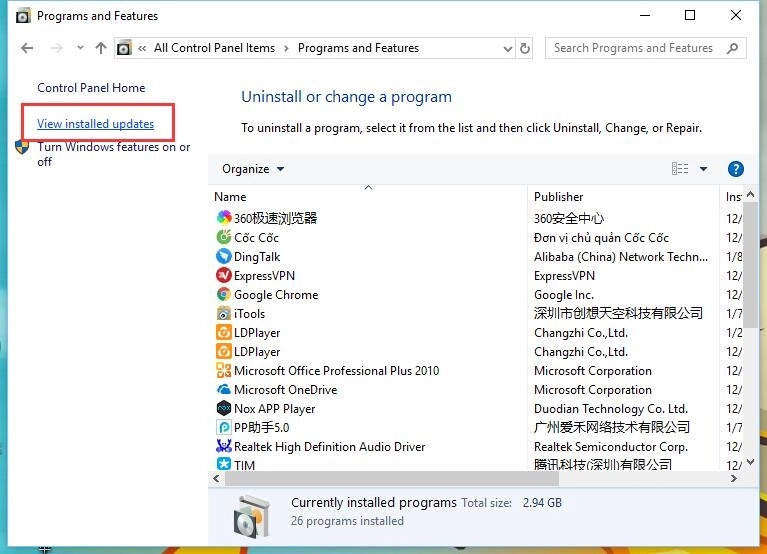
Task: Open Control Panel Home link
Action: point(91,88)
